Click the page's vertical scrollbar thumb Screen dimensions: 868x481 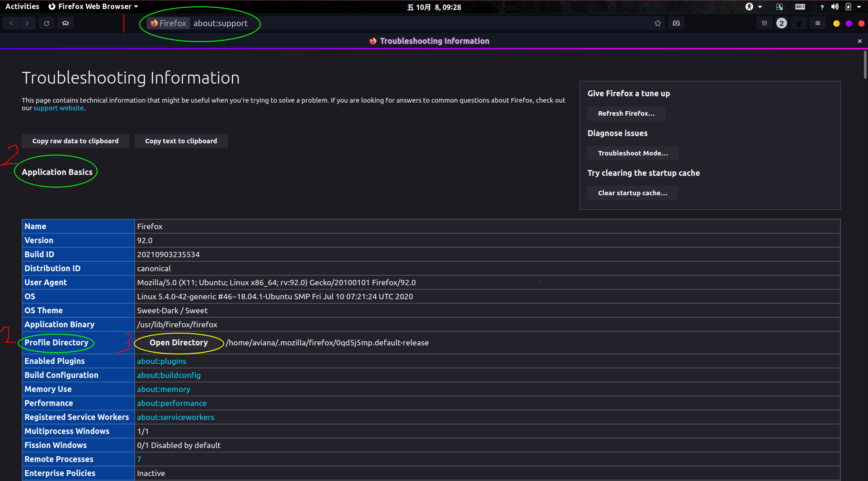pos(865,65)
